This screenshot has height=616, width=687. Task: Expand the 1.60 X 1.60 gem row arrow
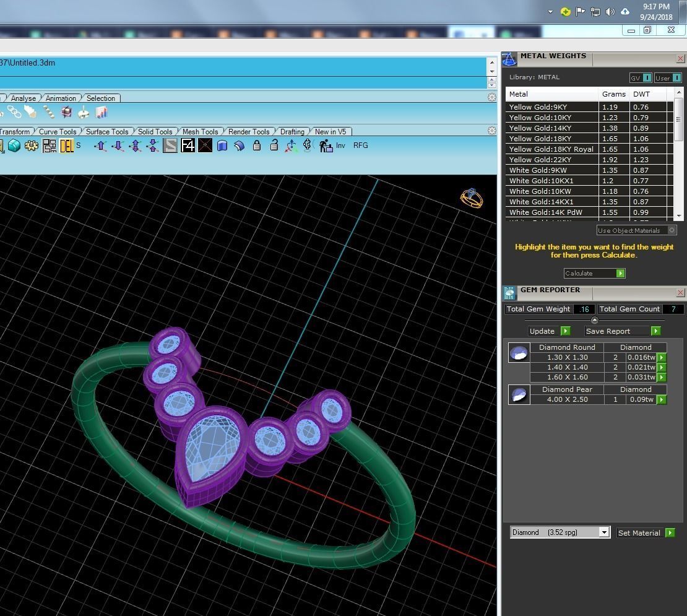[x=662, y=377]
